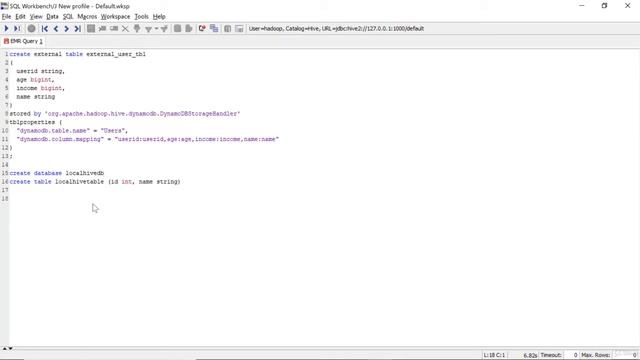Screen dimensions: 640x360
Task: Open the Edit menu
Action: pyautogui.click(x=20, y=17)
